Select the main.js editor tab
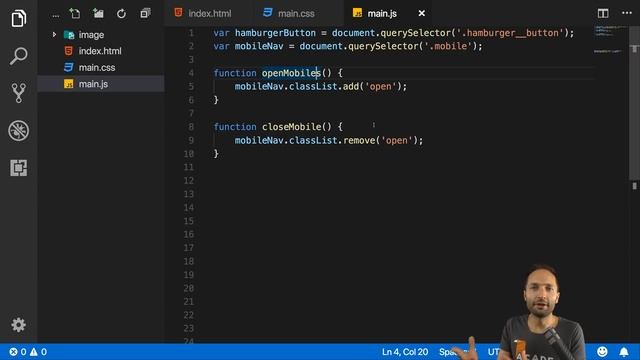Image resolution: width=640 pixels, height=360 pixels. click(382, 13)
